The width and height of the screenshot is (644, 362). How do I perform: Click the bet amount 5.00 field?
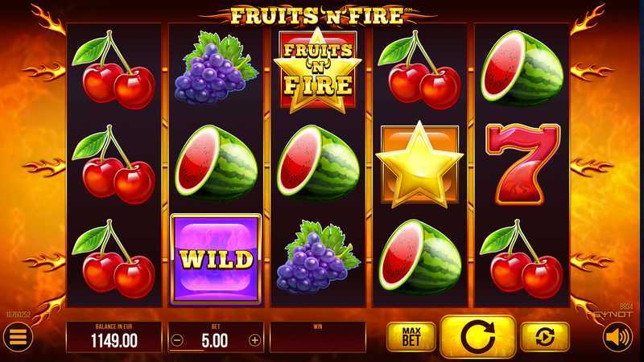click(x=215, y=340)
